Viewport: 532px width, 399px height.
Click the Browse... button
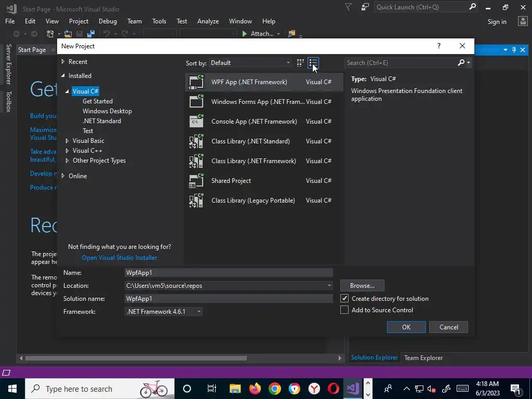tap(362, 286)
